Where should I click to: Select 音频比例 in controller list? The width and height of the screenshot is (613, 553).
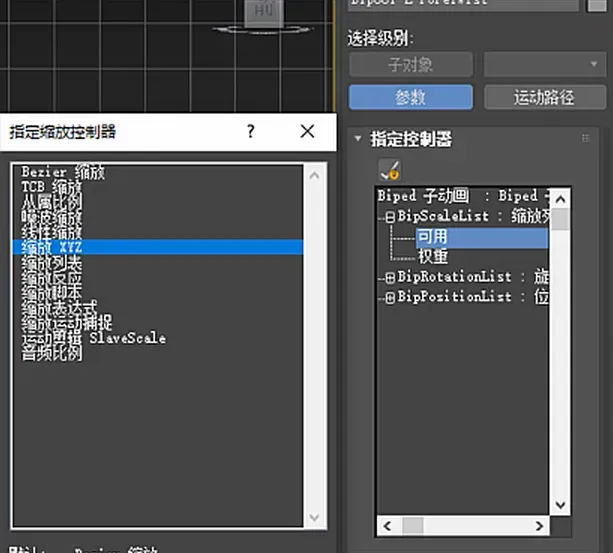pyautogui.click(x=52, y=354)
